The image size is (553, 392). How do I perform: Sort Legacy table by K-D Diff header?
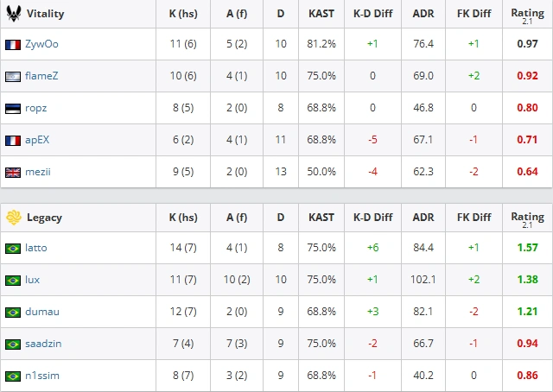(x=372, y=218)
